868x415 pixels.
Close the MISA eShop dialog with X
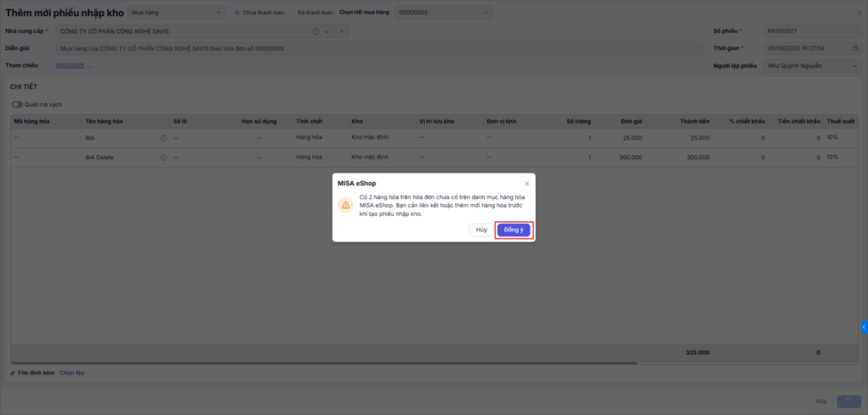[527, 183]
